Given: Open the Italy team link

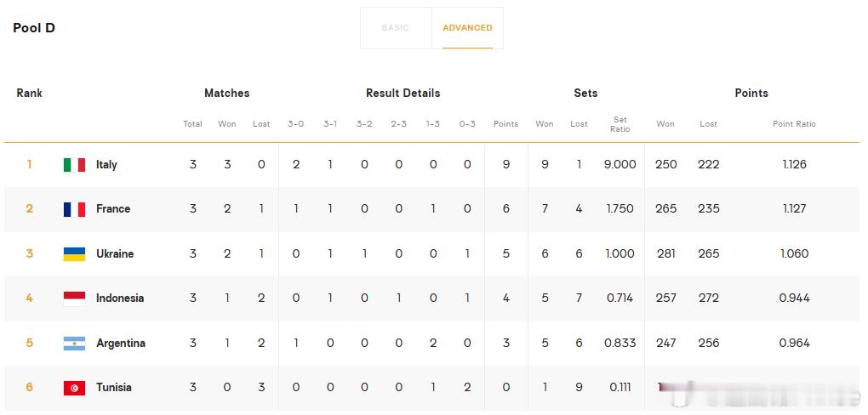Looking at the screenshot, I should [x=106, y=164].
